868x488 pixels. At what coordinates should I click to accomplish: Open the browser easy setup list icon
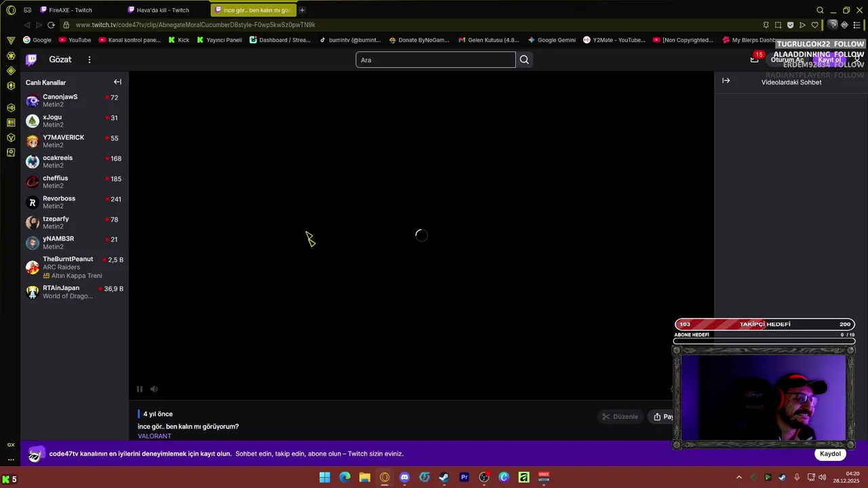pyautogui.click(x=856, y=25)
